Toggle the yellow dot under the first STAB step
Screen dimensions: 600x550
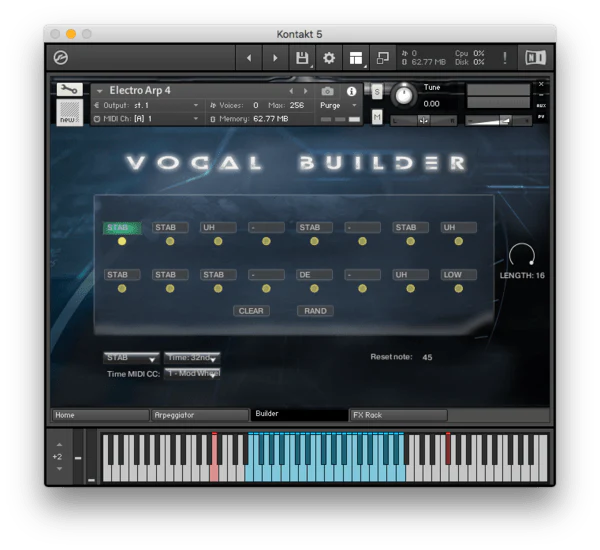(122, 241)
